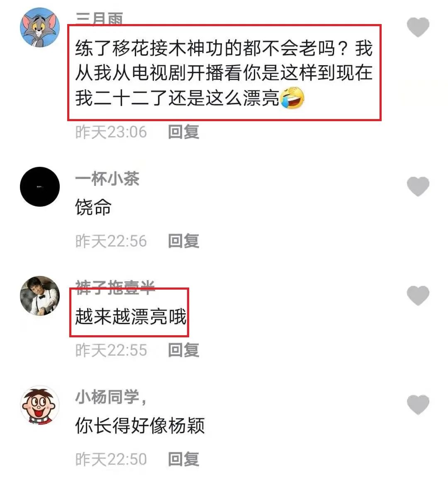The width and height of the screenshot is (448, 490).
Task: Like the 饶命 comment by 一杯小茶
Action: click(418, 187)
